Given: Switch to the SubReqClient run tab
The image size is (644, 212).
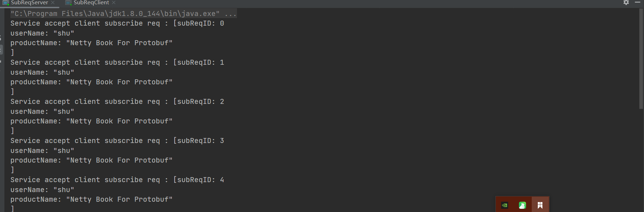Looking at the screenshot, I should point(91,2).
